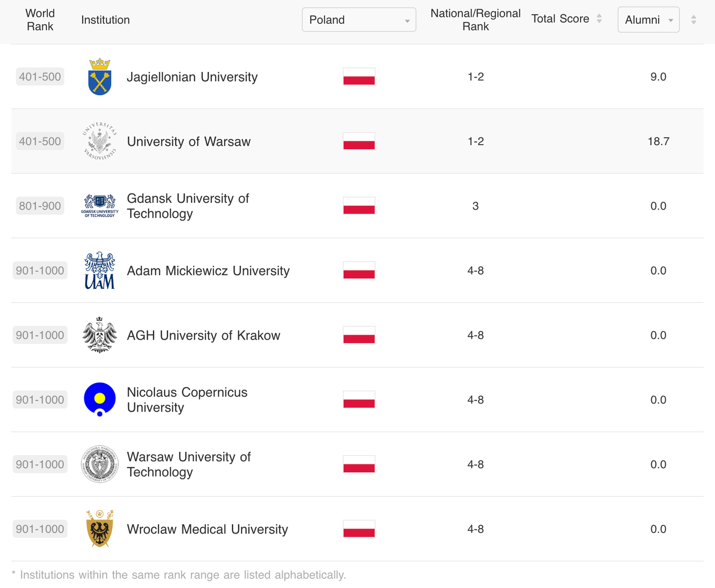715x588 pixels.
Task: Click the Wroclaw Medical University crest
Action: pos(100,529)
